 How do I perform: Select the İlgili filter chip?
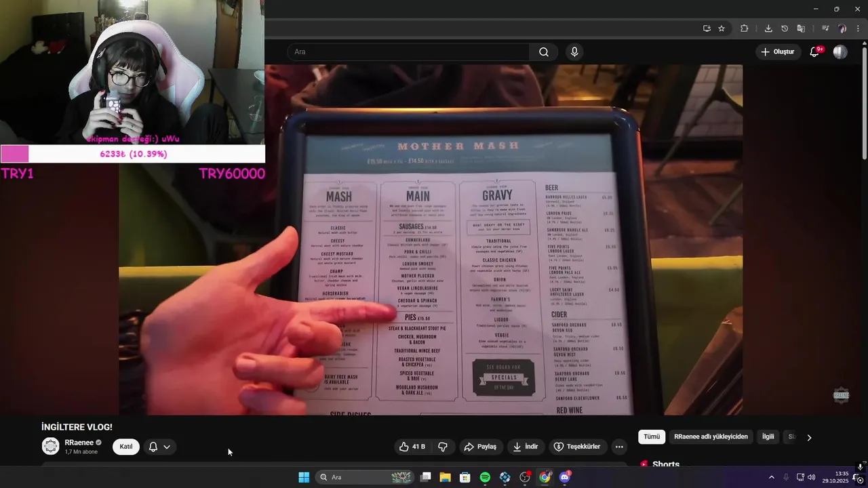pyautogui.click(x=768, y=437)
